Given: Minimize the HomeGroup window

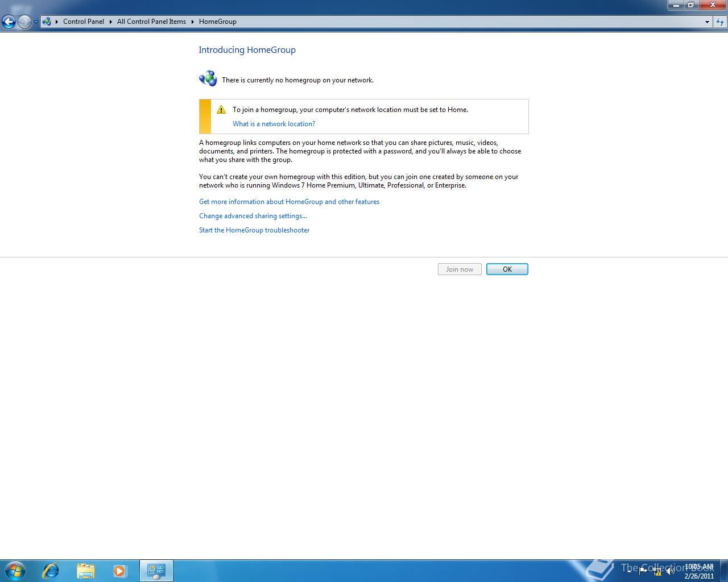Looking at the screenshot, I should (x=675, y=5).
